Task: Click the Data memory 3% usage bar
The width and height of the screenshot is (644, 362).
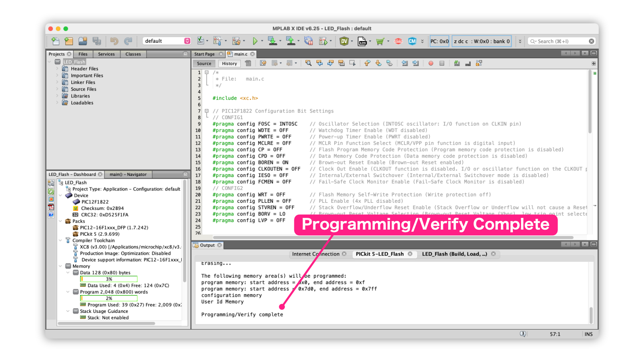Action: pyautogui.click(x=109, y=279)
